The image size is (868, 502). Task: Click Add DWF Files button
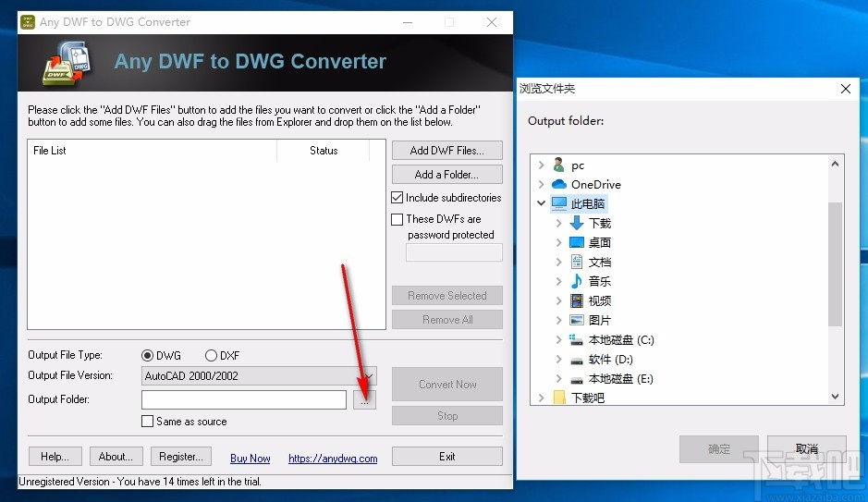click(x=447, y=151)
